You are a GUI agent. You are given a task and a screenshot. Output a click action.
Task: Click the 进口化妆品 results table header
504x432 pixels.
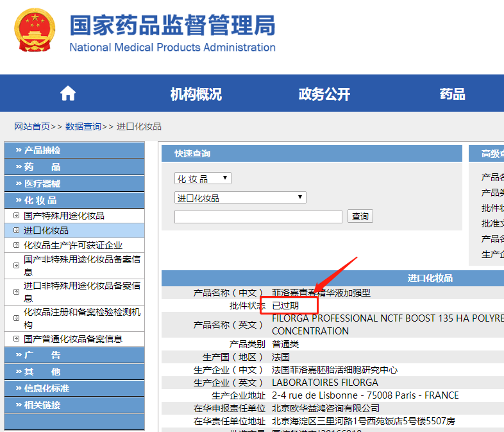[430, 278]
